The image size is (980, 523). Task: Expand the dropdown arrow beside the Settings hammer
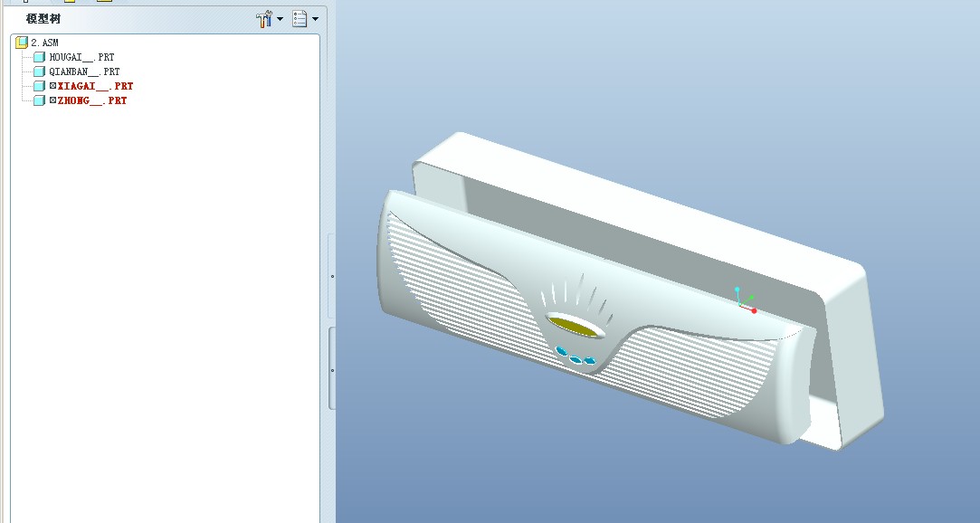pyautogui.click(x=280, y=19)
